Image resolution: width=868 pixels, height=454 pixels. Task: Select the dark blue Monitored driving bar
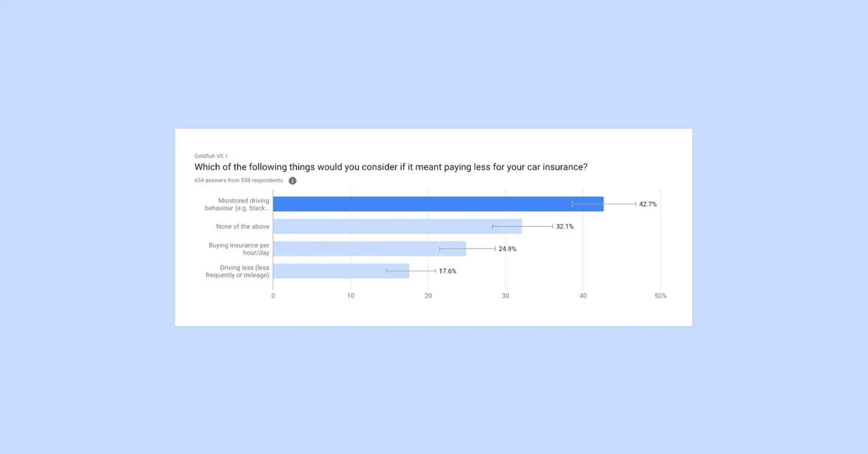pyautogui.click(x=420, y=204)
